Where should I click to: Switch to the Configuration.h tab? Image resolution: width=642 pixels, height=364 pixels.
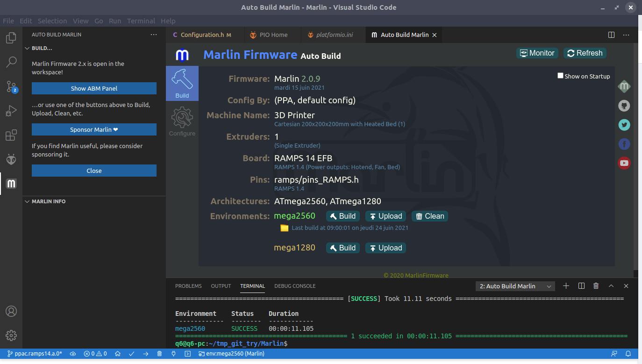205,35
